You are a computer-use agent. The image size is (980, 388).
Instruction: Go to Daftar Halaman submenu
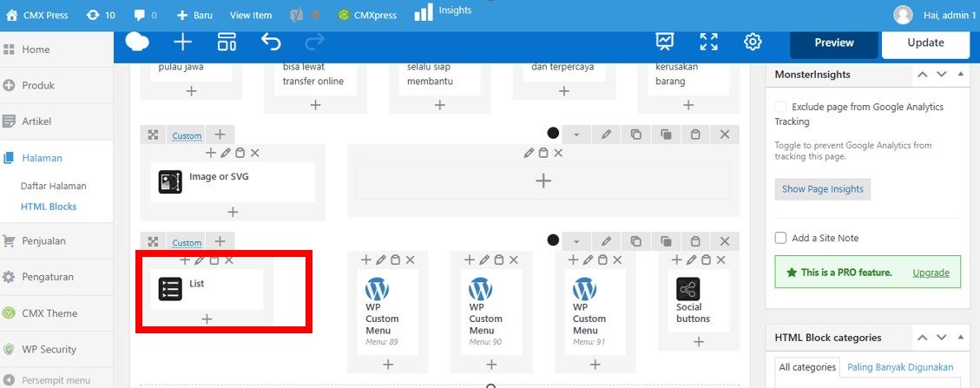(x=53, y=187)
